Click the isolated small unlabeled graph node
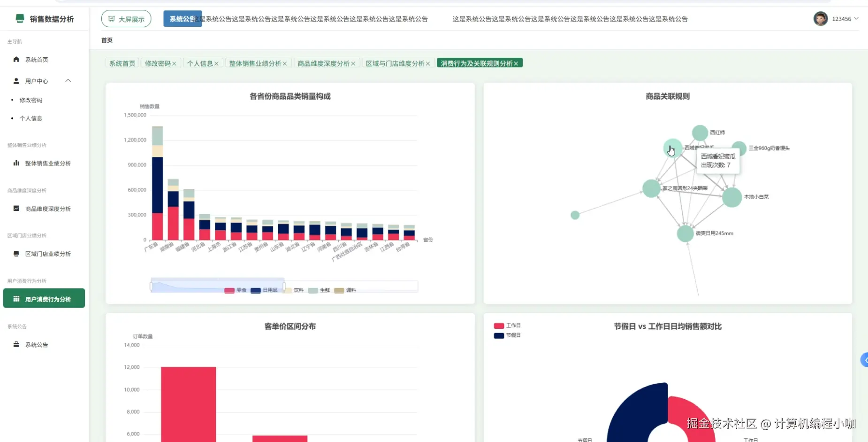Image resolution: width=868 pixels, height=442 pixels. (575, 215)
